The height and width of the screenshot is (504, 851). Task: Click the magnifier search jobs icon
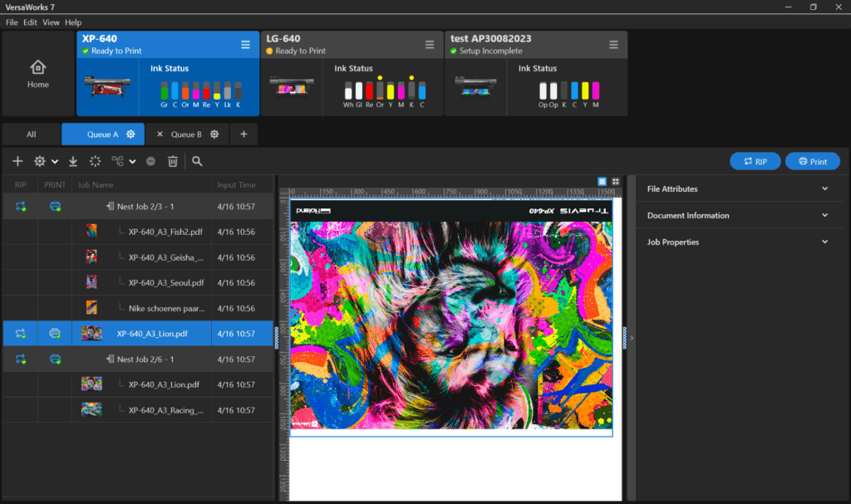click(x=197, y=161)
